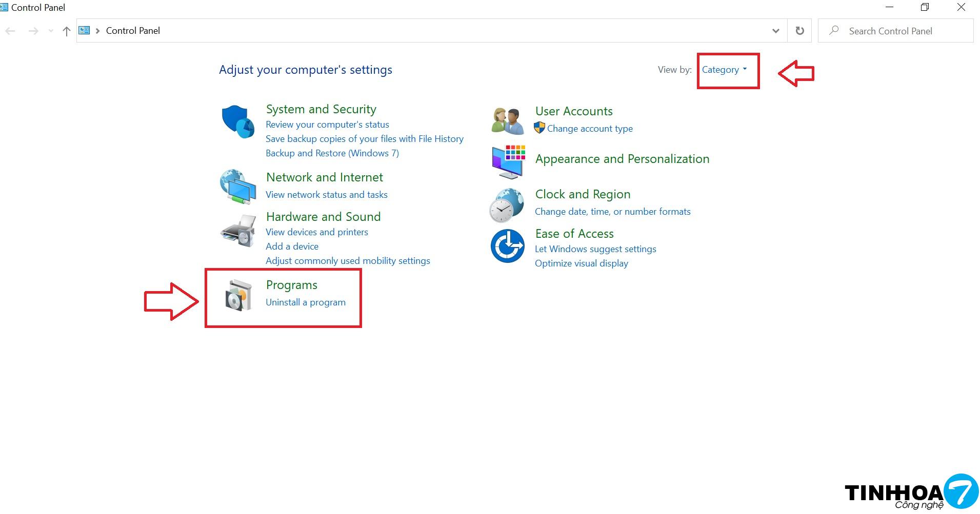The image size is (980, 514).
Task: Open the Hardware and Sound printer icon
Action: click(238, 231)
